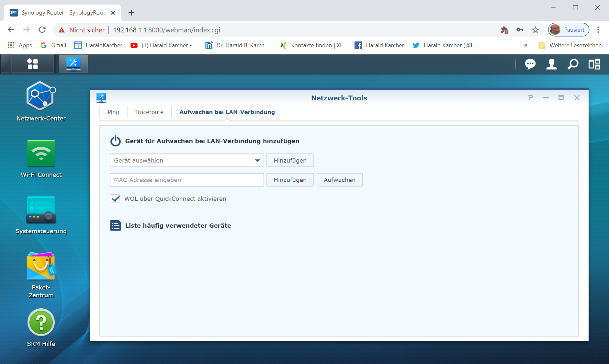609x364 pixels.
Task: Launch Wi-Fi Connect from the desktop
Action: pyautogui.click(x=41, y=154)
